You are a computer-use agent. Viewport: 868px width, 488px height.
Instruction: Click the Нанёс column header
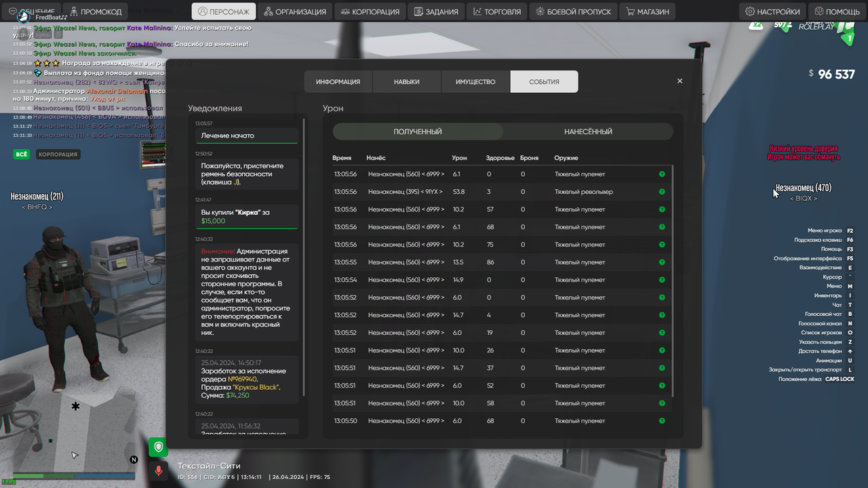376,158
